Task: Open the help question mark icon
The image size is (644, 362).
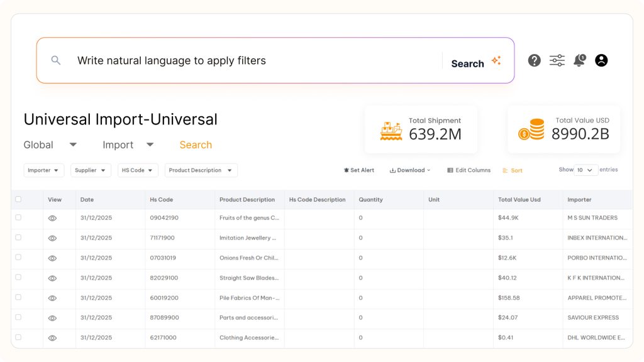Action: [x=535, y=60]
